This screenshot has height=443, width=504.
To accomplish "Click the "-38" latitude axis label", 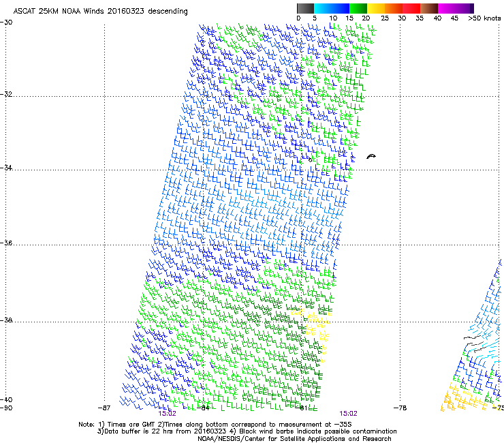I will [x=6, y=320].
